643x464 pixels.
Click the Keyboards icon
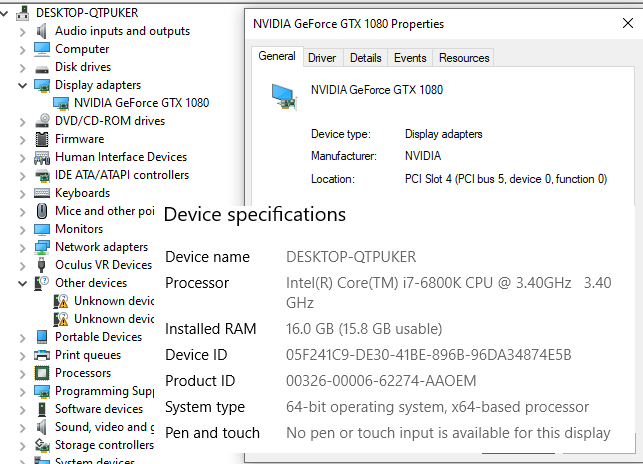pos(41,193)
